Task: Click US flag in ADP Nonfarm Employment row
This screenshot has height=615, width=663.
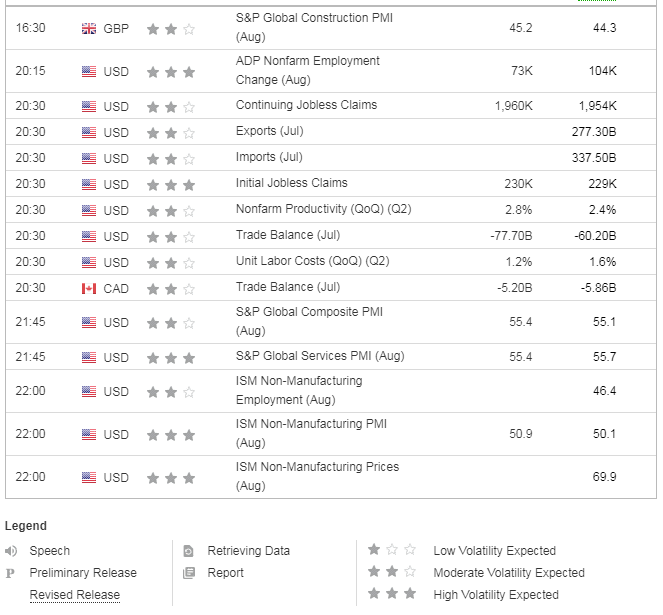Action: coord(89,71)
